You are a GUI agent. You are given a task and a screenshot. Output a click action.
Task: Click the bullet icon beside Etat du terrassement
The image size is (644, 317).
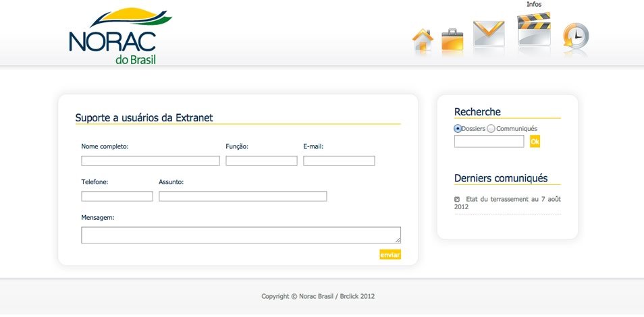(x=457, y=199)
